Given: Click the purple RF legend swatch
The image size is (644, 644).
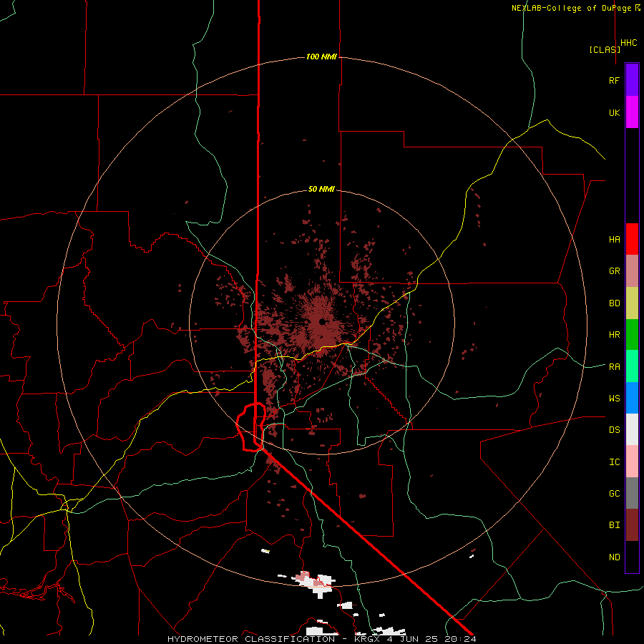Looking at the screenshot, I should 632,80.
